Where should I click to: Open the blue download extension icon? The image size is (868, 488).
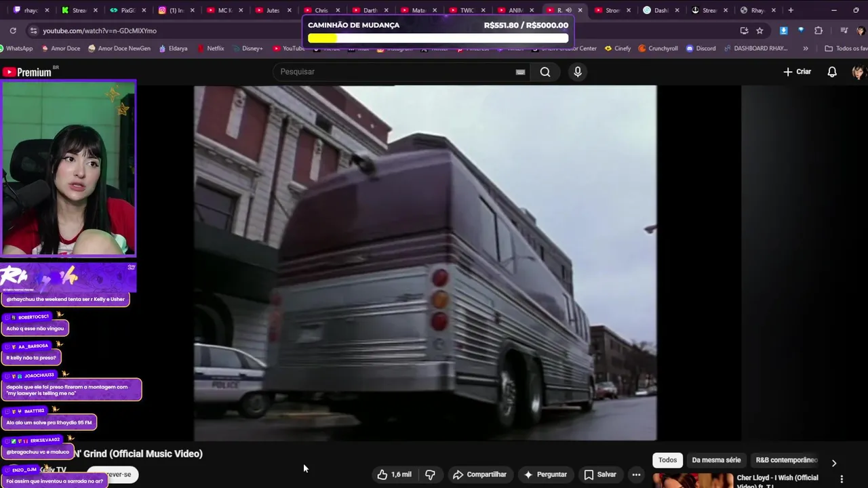tap(784, 30)
